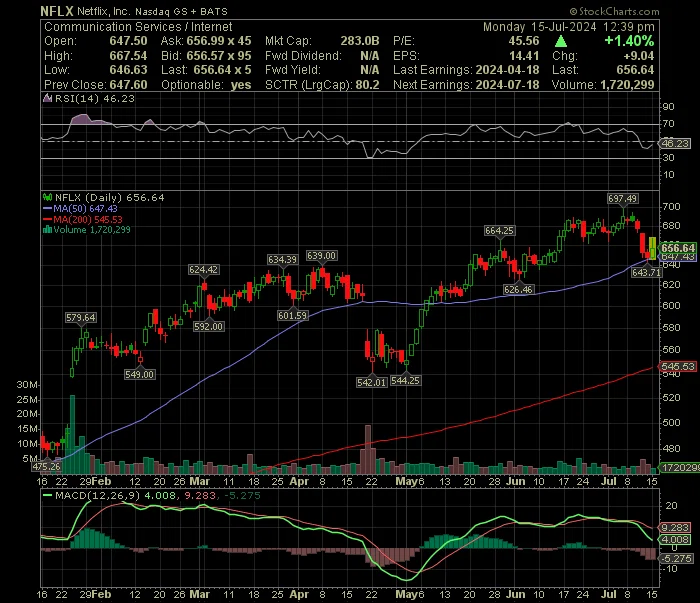The width and height of the screenshot is (700, 603).
Task: Click the 475.26 low price label
Action: [x=46, y=467]
